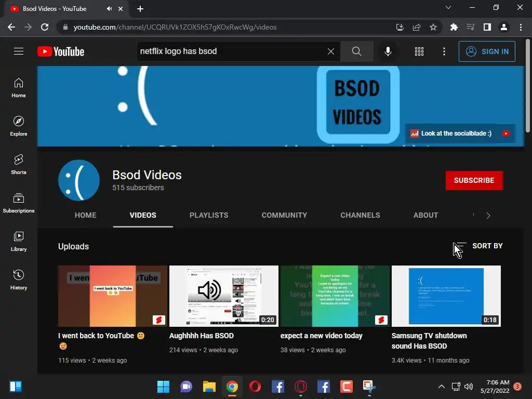Go to the YouTube logo home link

61,51
